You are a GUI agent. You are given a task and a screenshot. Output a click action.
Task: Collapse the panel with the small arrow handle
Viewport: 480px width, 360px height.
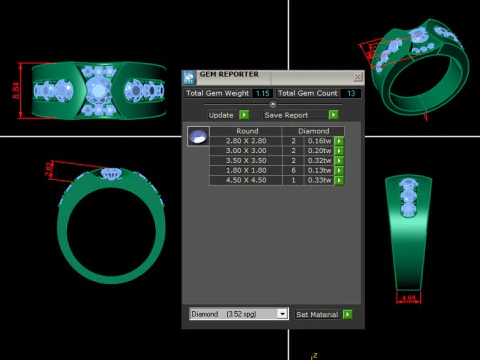[273, 105]
